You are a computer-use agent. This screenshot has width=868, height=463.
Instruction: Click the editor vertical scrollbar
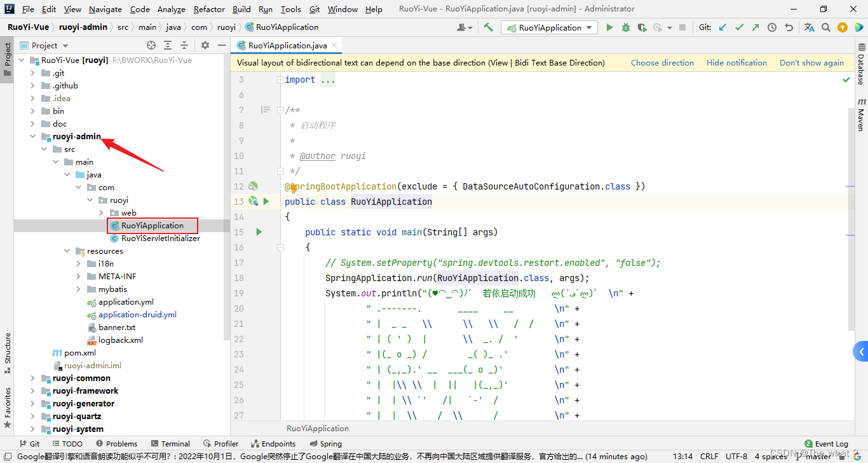[851, 219]
